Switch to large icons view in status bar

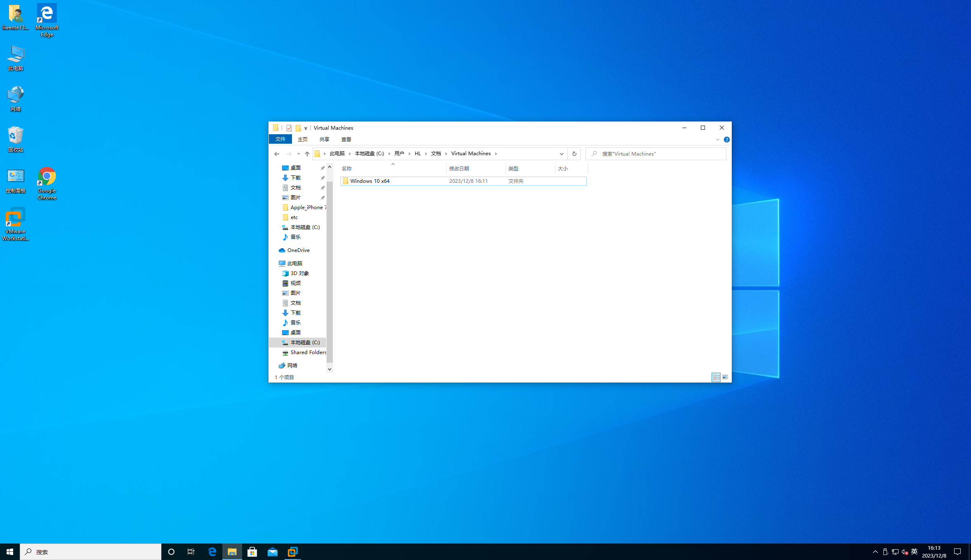[725, 377]
